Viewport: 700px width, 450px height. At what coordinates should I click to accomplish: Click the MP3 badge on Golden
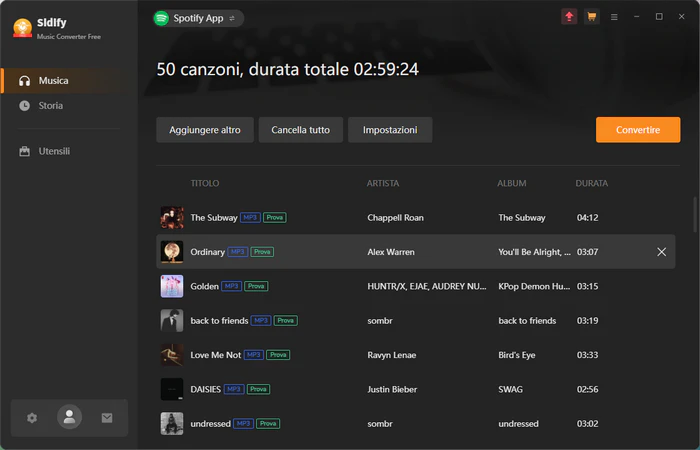pyautogui.click(x=232, y=286)
